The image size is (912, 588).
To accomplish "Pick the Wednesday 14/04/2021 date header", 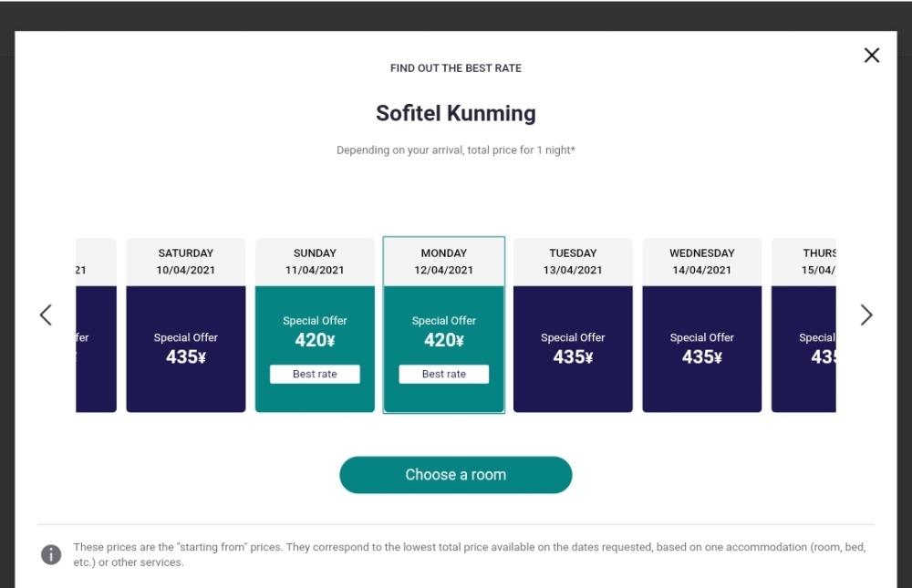I will [702, 262].
